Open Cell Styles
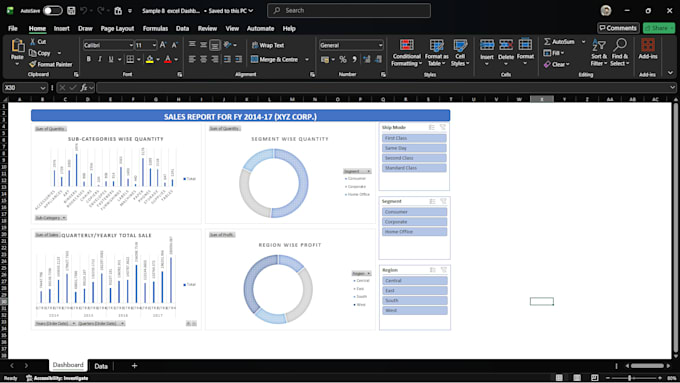Screen dimensions: 680x383 pyautogui.click(x=460, y=52)
